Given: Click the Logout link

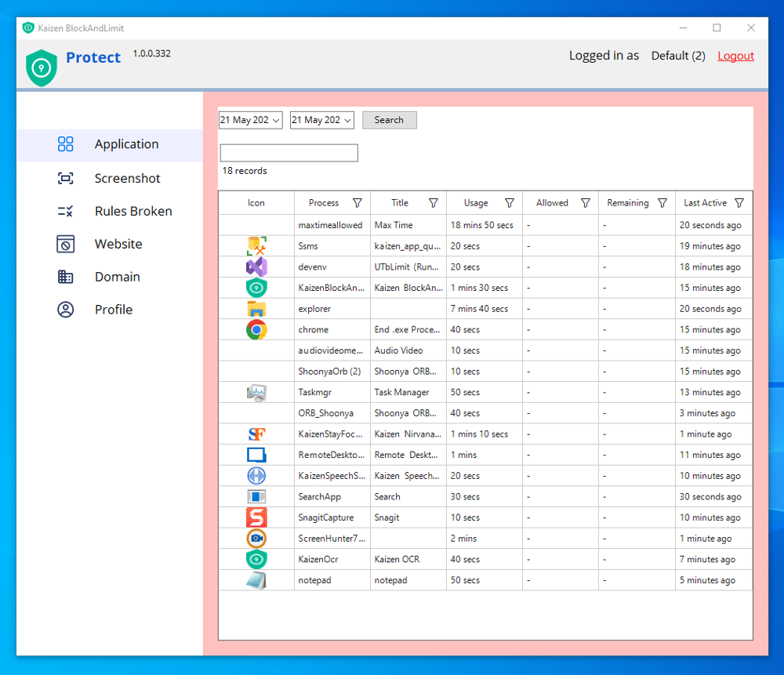Looking at the screenshot, I should pyautogui.click(x=735, y=56).
